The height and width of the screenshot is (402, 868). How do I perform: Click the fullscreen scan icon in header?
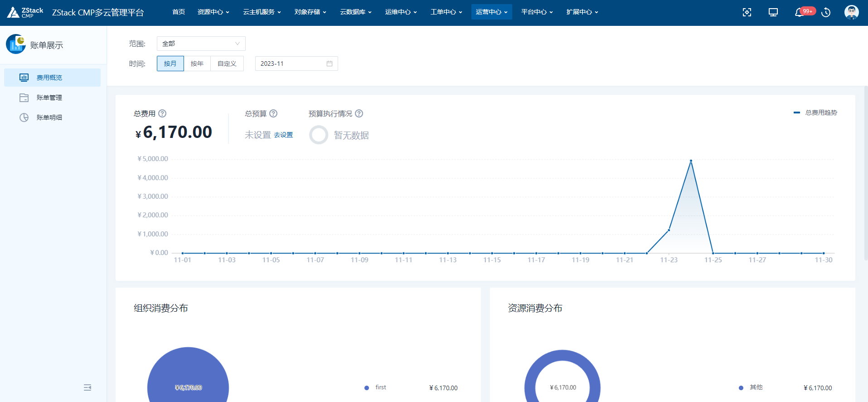[747, 12]
